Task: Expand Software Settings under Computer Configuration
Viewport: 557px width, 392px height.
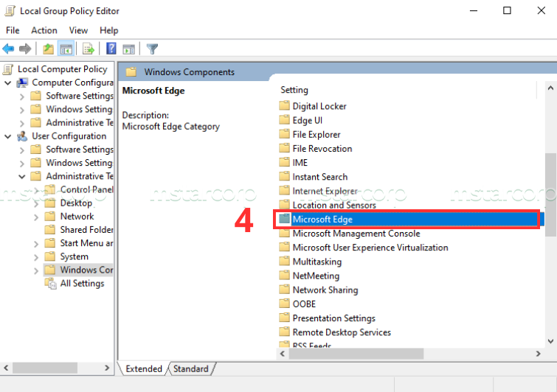Action: pyautogui.click(x=22, y=97)
